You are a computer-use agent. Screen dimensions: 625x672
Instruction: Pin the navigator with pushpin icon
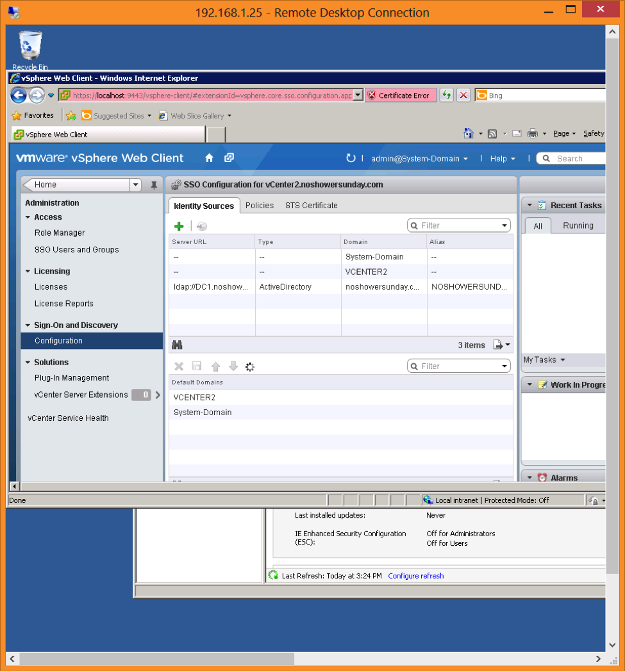tap(154, 184)
